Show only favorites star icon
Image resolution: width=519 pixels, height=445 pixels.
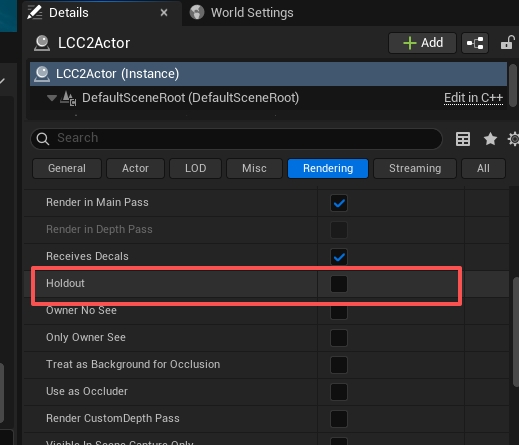click(x=490, y=139)
